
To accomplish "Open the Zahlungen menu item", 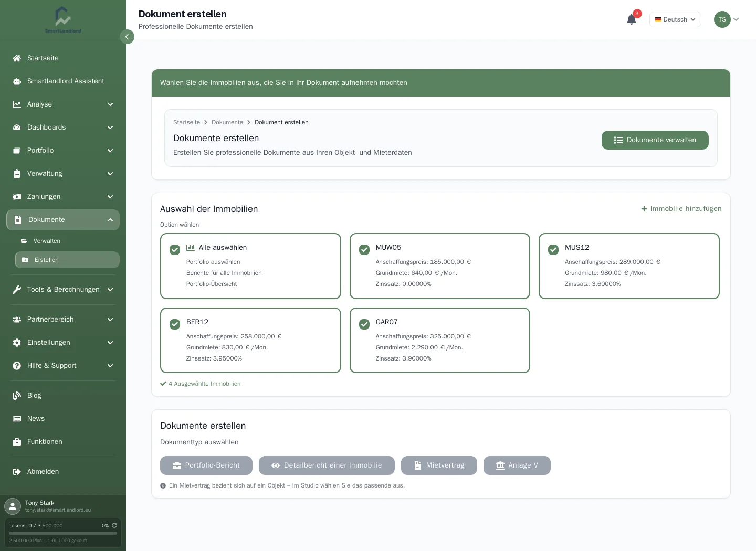I will coord(63,197).
